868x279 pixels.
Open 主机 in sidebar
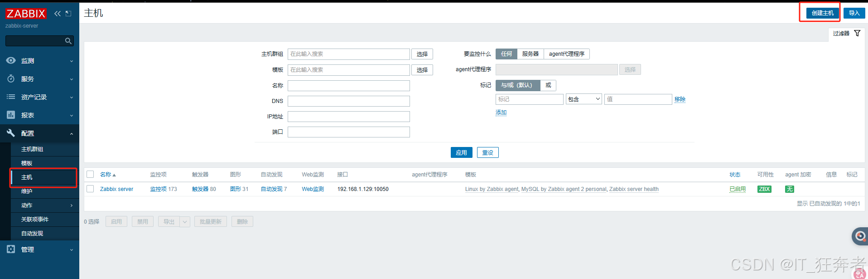(x=27, y=177)
